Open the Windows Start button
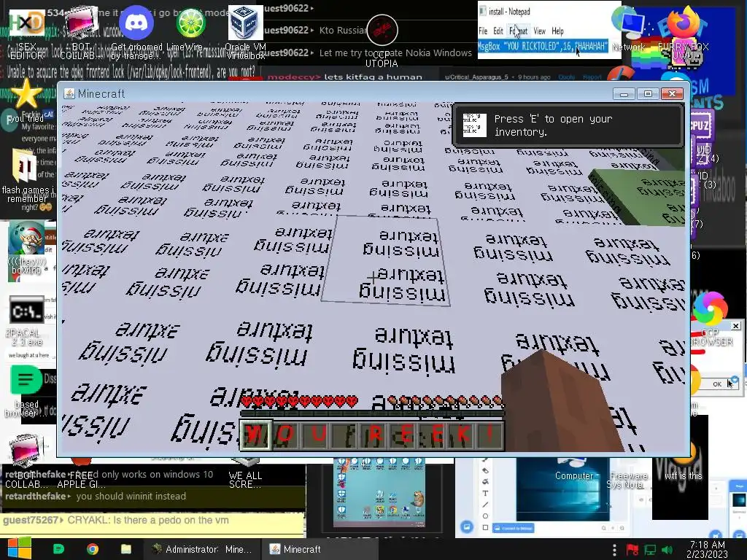 (x=20, y=548)
